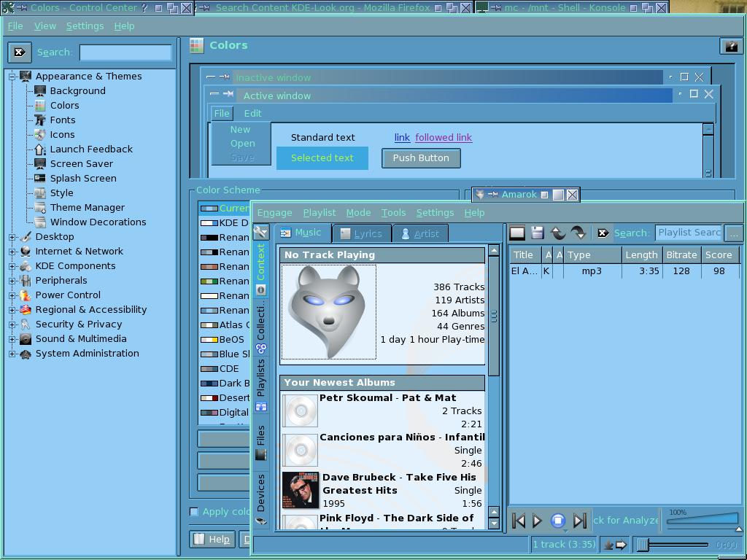747x560 pixels.
Task: Expand Regional & Accessibility node
Action: pos(12,310)
